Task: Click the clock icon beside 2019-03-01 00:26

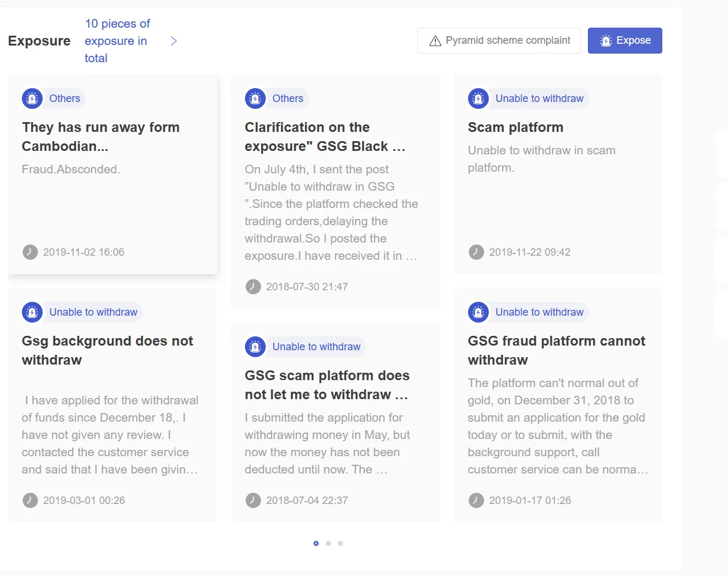Action: coord(30,501)
